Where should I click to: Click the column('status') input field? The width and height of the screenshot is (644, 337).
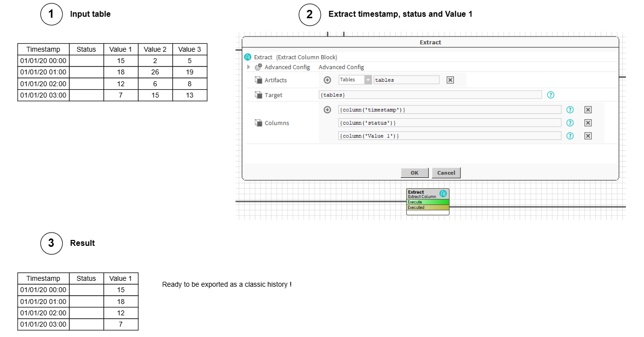click(x=450, y=123)
